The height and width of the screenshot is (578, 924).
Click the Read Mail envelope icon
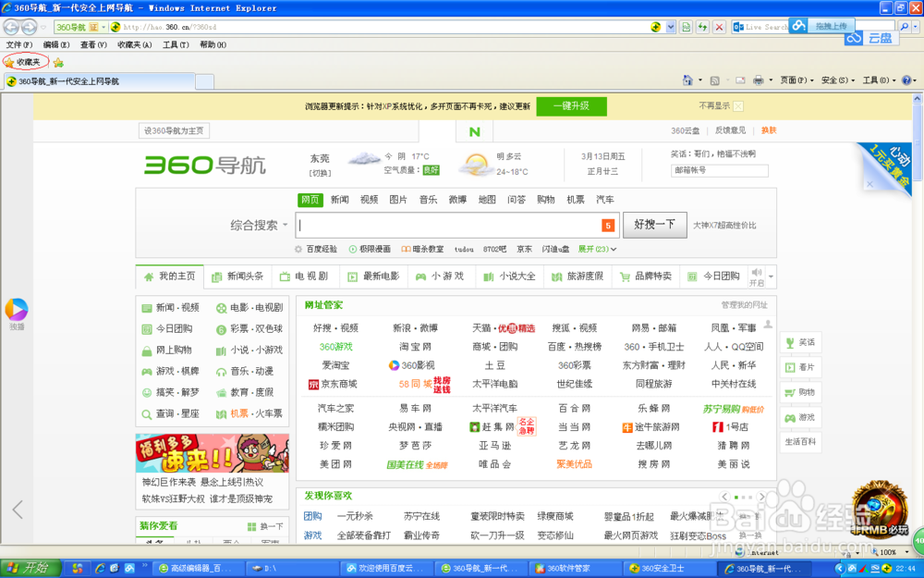coord(740,80)
